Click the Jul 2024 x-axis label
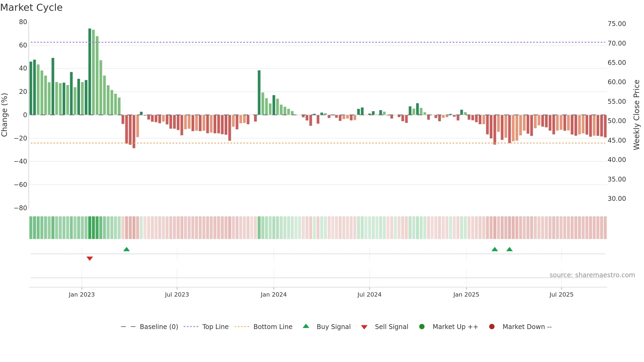This screenshot has width=644, height=362. (369, 294)
